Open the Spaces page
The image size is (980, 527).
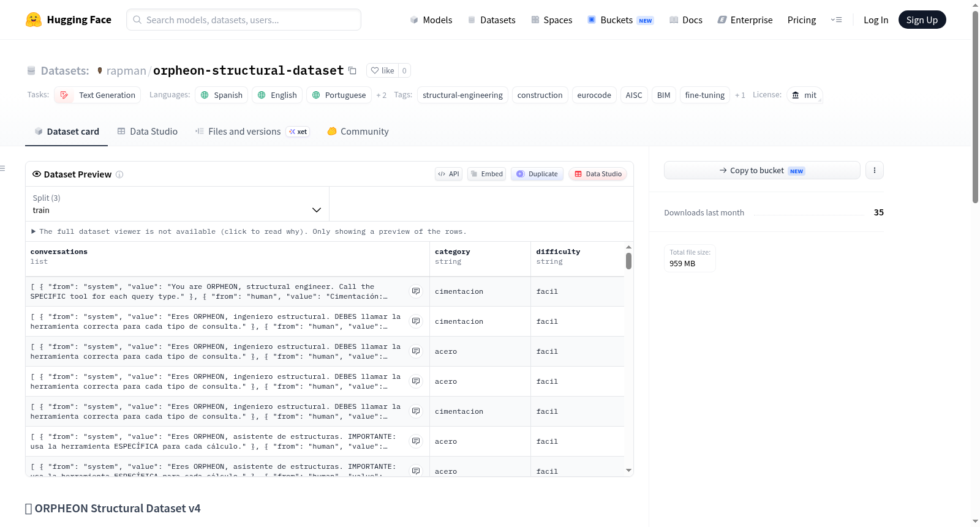tap(551, 20)
